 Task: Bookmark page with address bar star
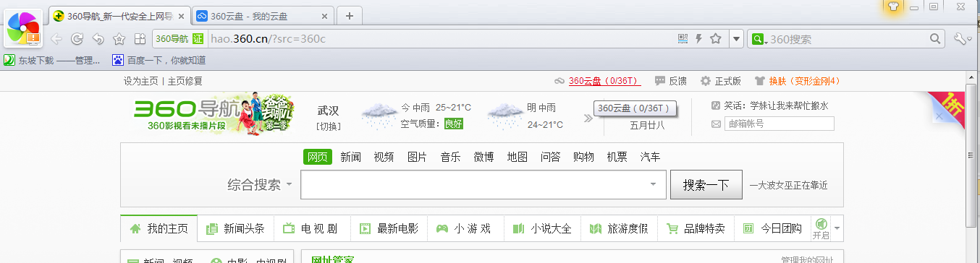pyautogui.click(x=716, y=39)
